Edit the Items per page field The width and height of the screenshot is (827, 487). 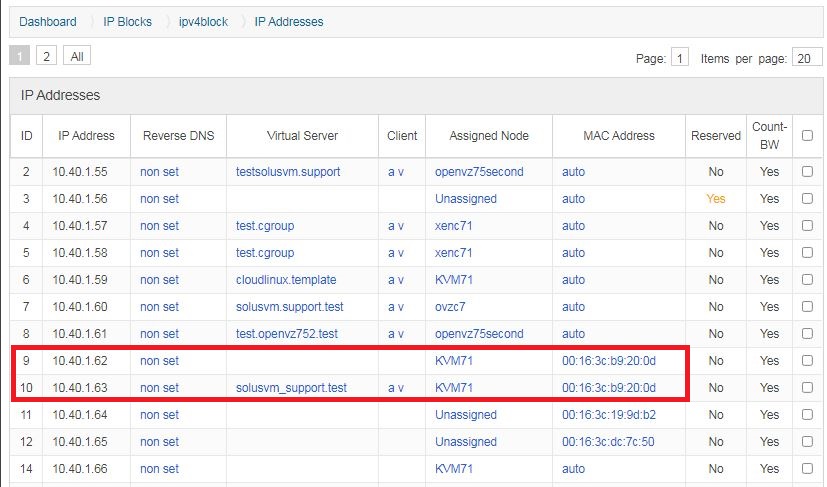[806, 59]
